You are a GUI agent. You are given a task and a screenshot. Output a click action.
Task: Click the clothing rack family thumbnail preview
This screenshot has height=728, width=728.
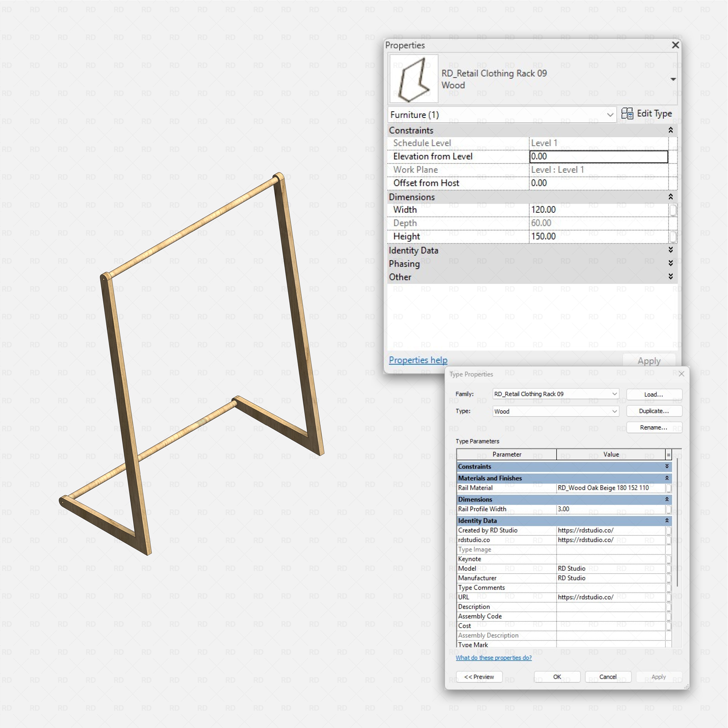[414, 79]
